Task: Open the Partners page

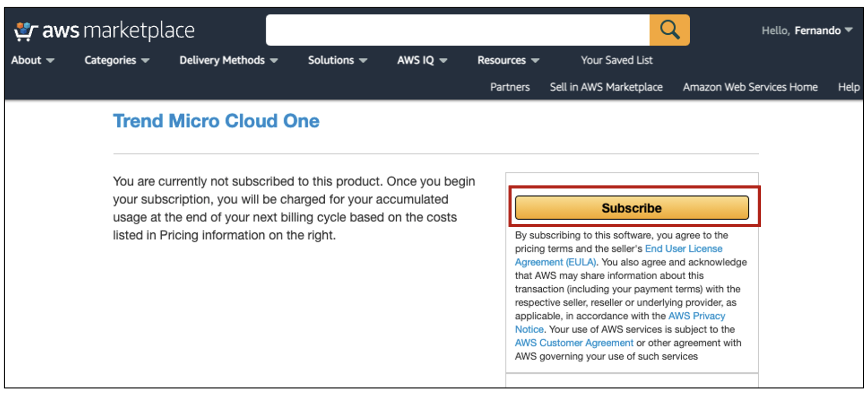Action: (510, 87)
